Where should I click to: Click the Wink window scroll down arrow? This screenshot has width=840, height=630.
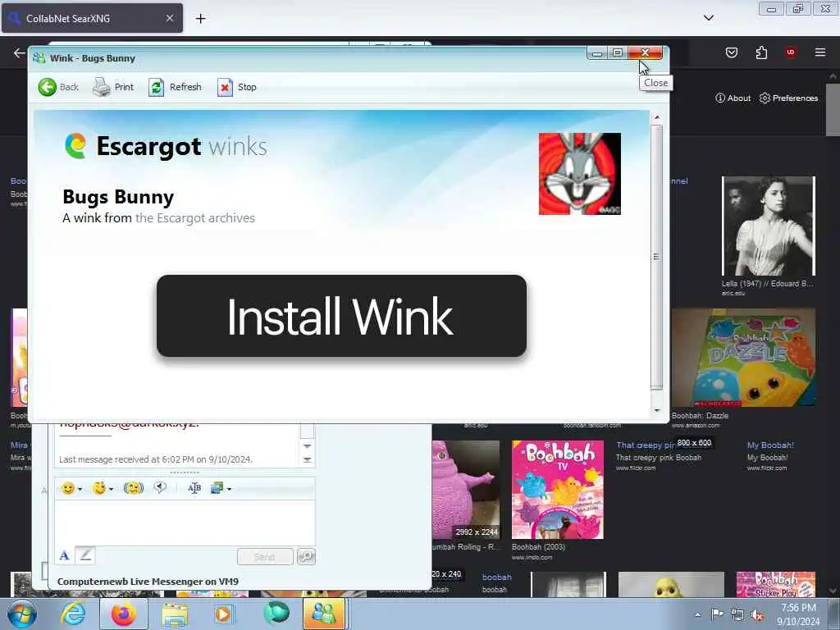[x=657, y=410]
